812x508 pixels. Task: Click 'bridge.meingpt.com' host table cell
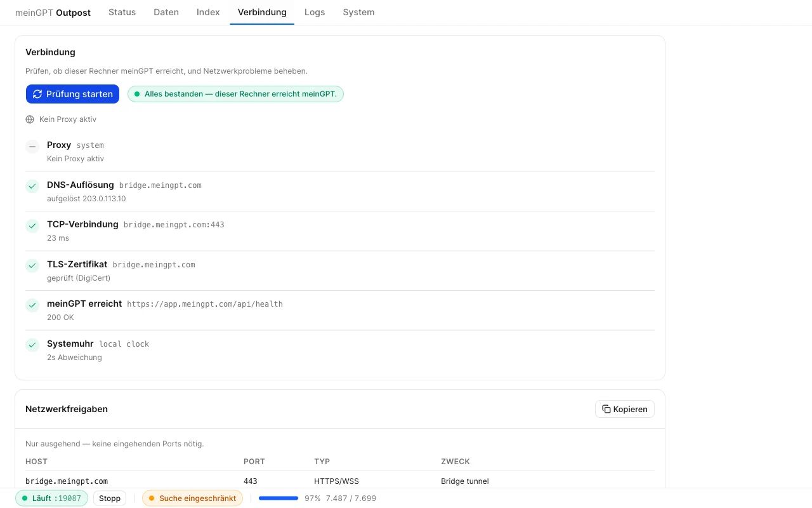67,481
